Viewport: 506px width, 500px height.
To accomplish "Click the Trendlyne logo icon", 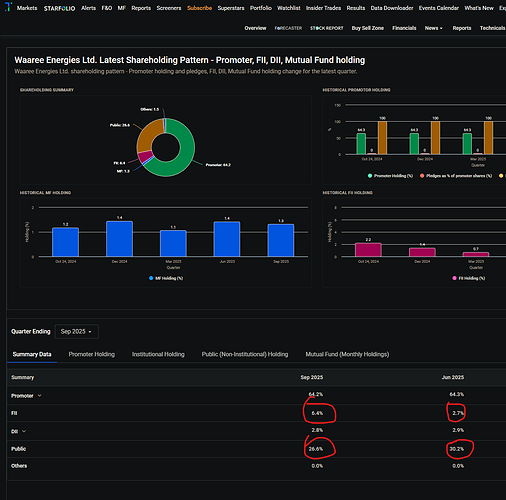I will [x=8, y=7].
